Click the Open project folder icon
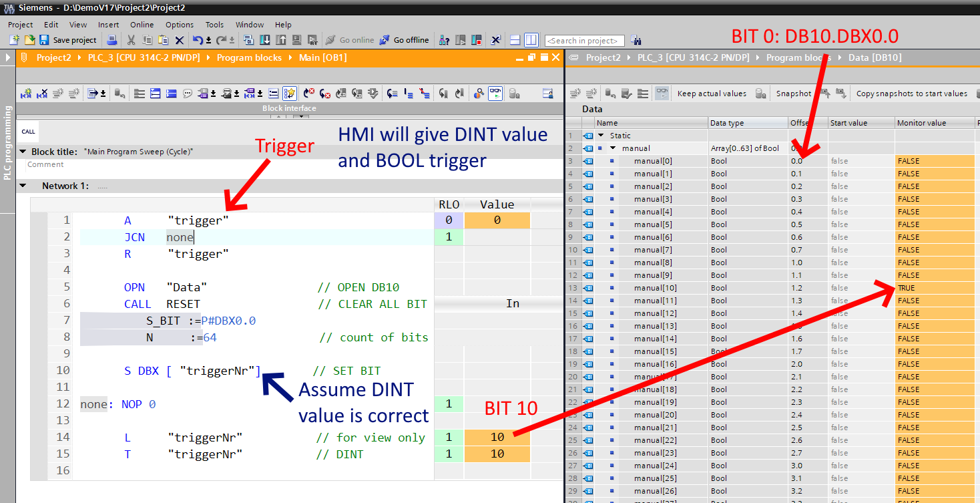980x503 pixels. click(29, 40)
